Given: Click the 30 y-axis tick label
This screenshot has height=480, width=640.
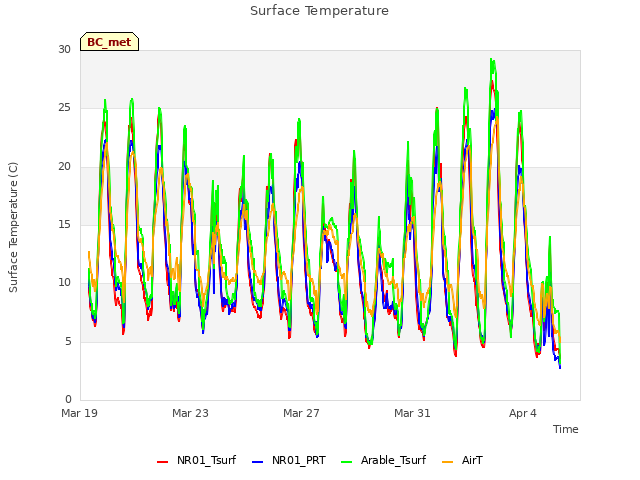Looking at the screenshot, I should (x=64, y=49).
